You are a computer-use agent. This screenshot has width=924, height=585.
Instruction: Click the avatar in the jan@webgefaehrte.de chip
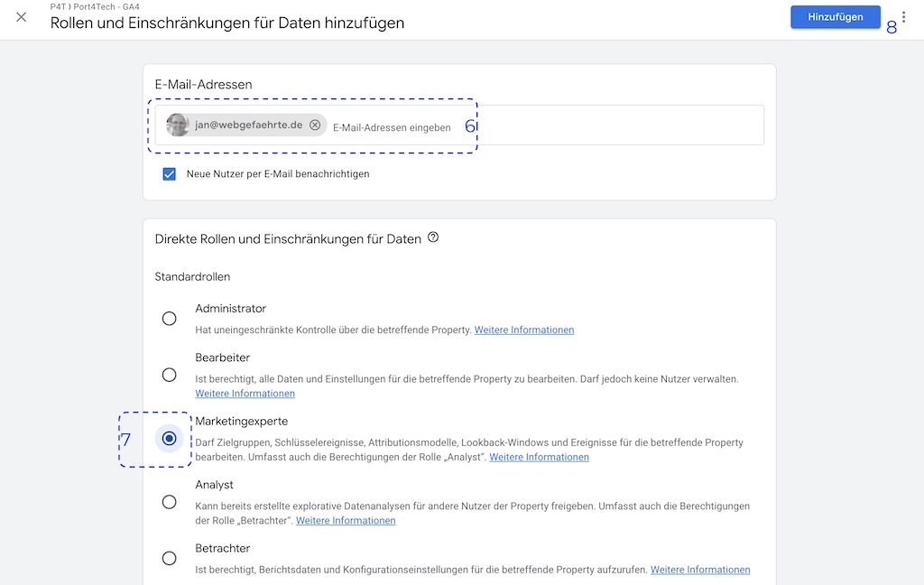pos(178,125)
